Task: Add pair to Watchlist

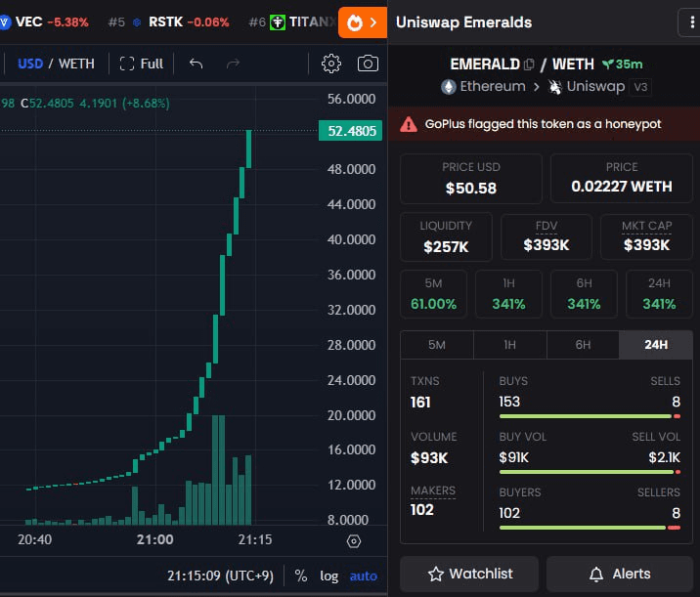Action: pyautogui.click(x=469, y=574)
